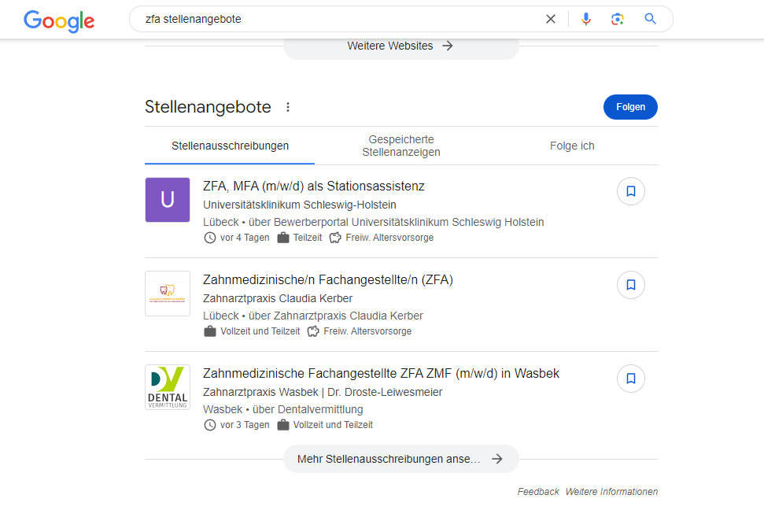Screen dimensions: 764x532
Task: Open ZFA, MFA als Stationsassistenz job title
Action: [x=314, y=186]
